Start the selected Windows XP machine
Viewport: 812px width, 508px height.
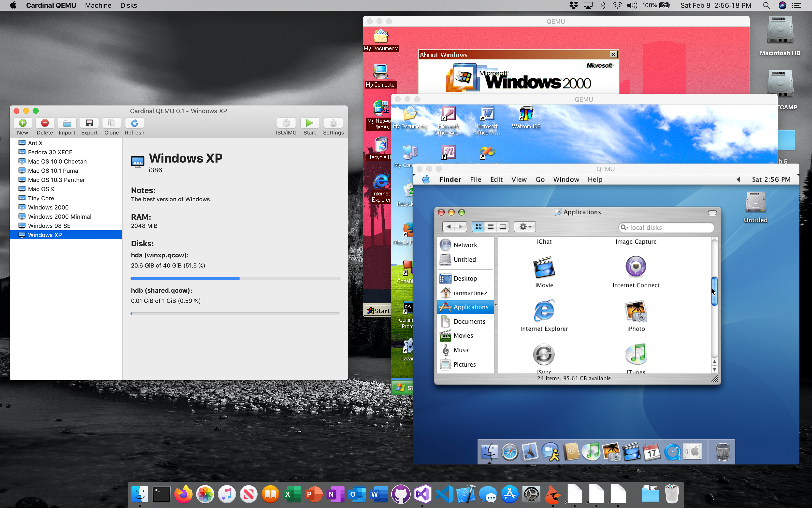tap(310, 123)
